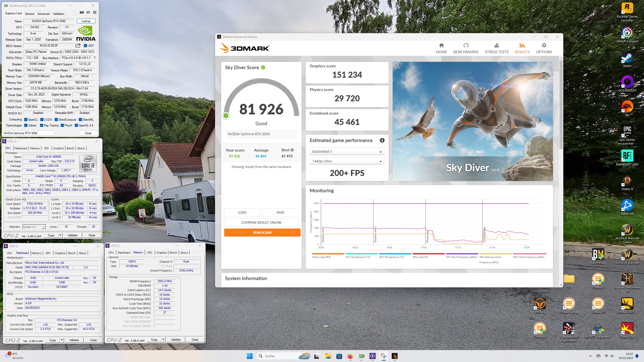Click the Windows Start button in taskbar
This screenshot has width=644, height=362.
[x=250, y=356]
